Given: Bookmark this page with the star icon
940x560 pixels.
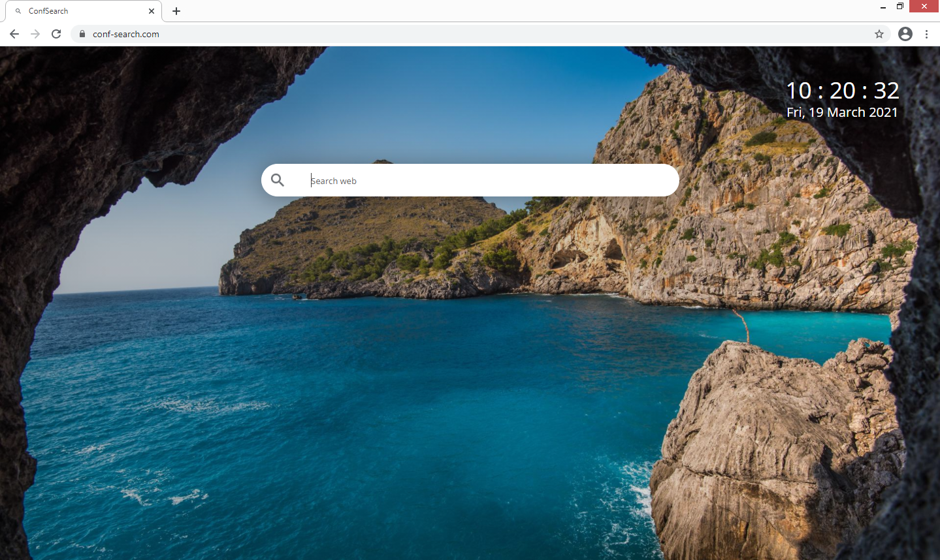Looking at the screenshot, I should pos(879,34).
